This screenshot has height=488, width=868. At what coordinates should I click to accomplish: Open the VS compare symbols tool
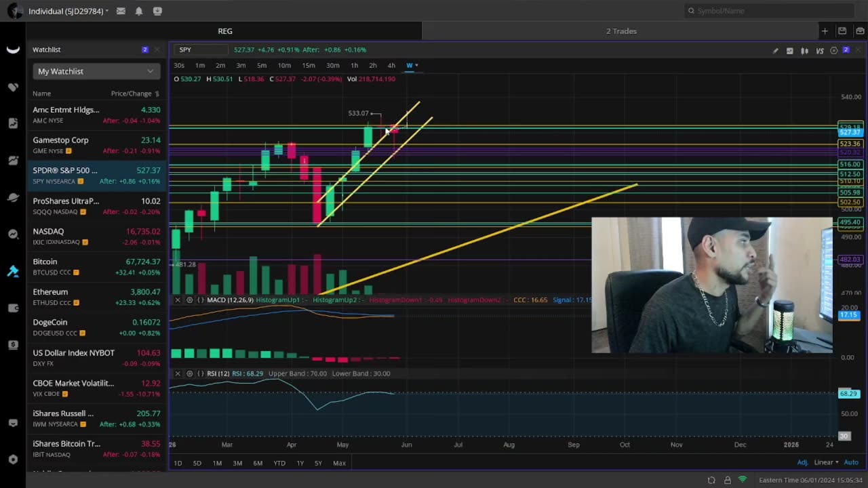(820, 51)
